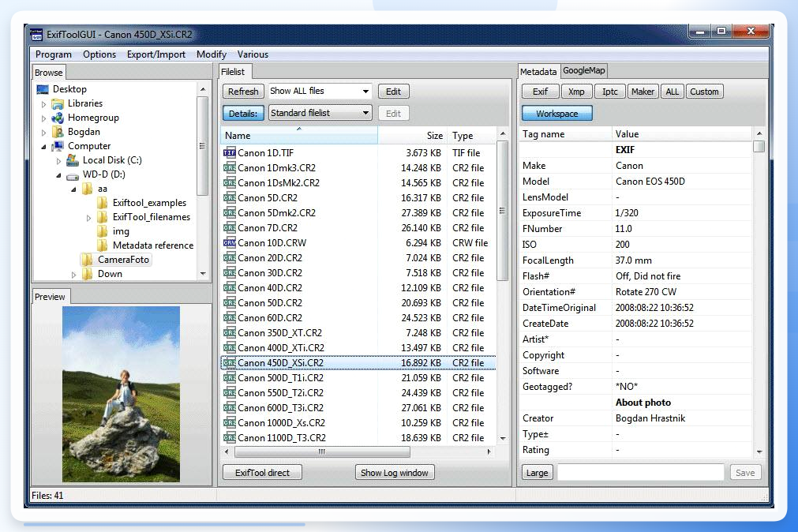798x532 pixels.
Task: Toggle the Workspace view button
Action: (557, 114)
